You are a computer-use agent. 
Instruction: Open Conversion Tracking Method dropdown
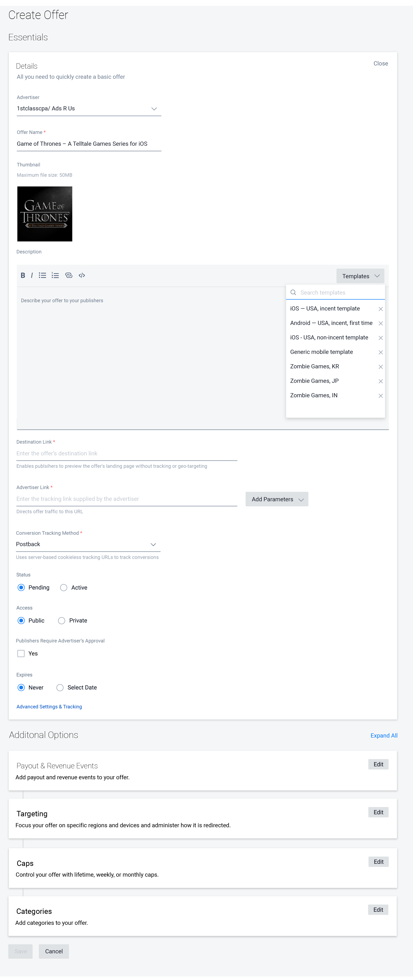click(88, 544)
